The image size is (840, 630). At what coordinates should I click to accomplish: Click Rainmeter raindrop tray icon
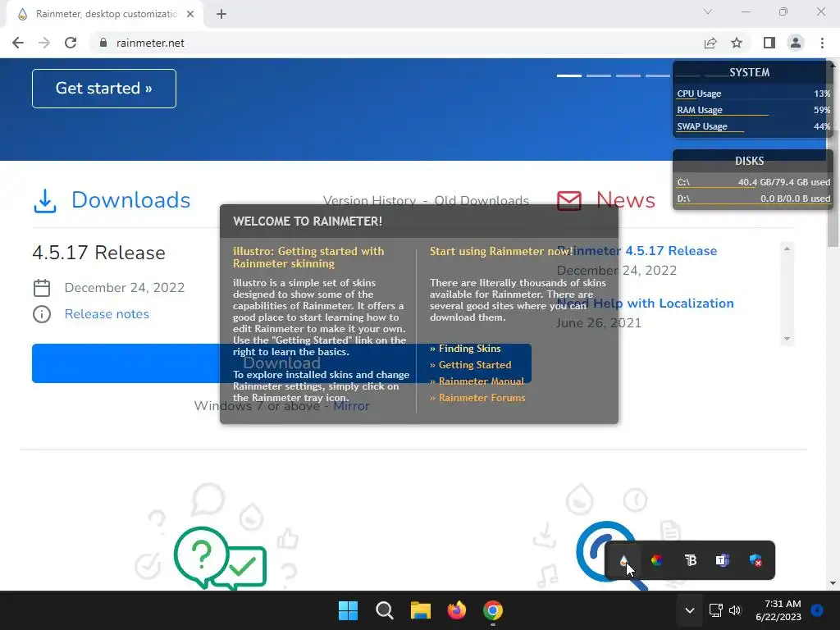tap(623, 560)
